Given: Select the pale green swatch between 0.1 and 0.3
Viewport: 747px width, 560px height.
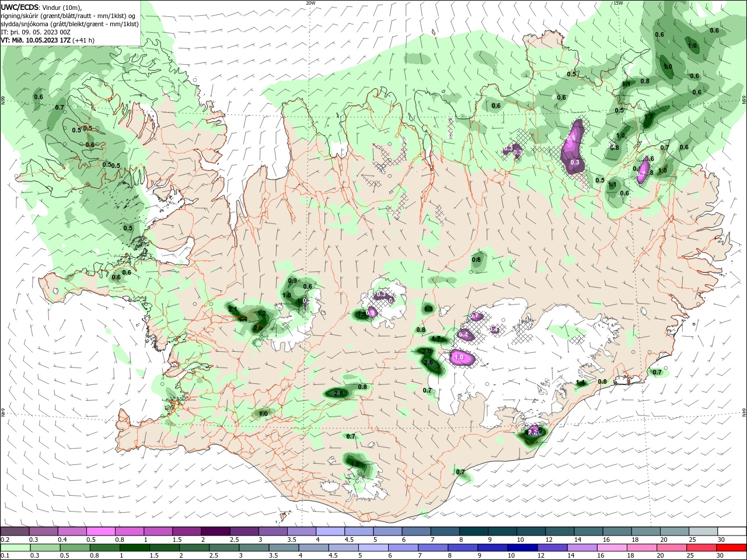Looking at the screenshot, I should click(x=15, y=548).
